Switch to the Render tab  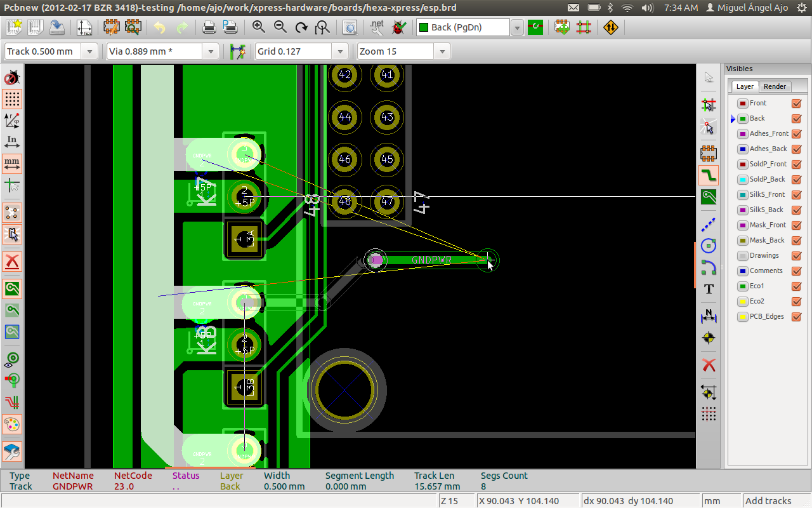775,86
